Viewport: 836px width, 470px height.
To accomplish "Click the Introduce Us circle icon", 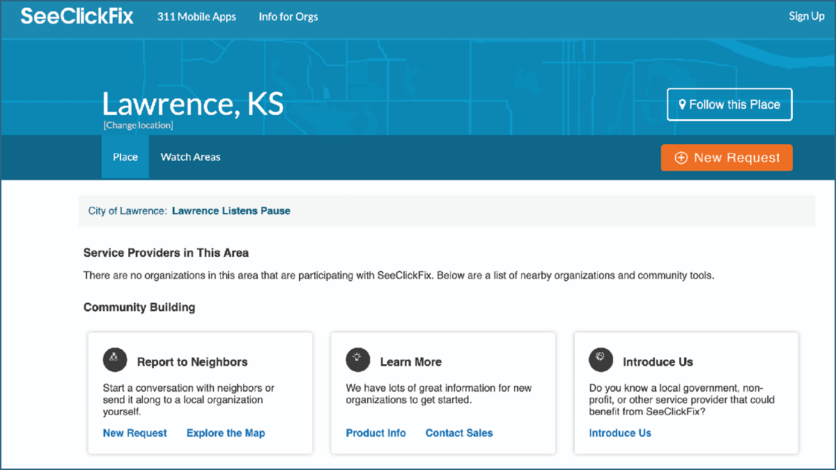I will [601, 360].
